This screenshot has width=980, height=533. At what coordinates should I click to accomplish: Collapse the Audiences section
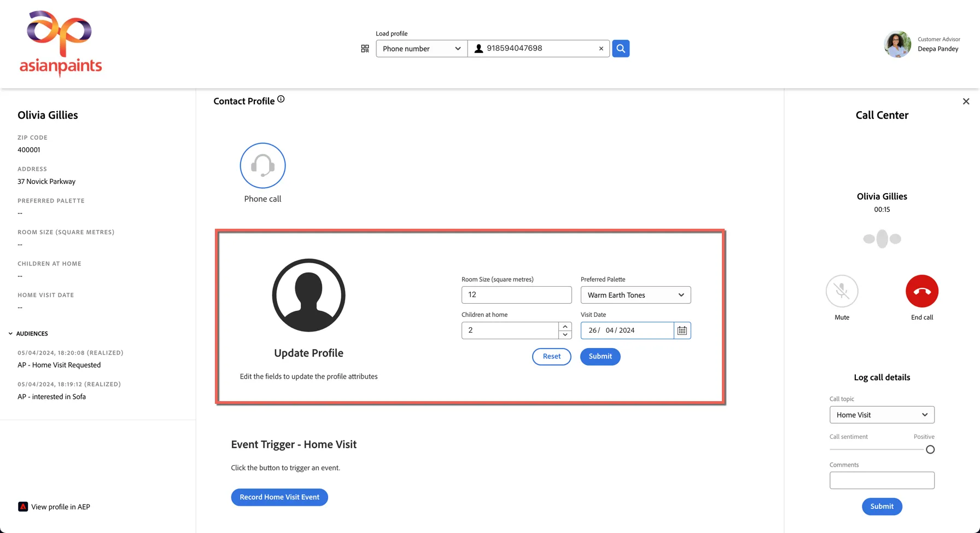[x=10, y=333]
